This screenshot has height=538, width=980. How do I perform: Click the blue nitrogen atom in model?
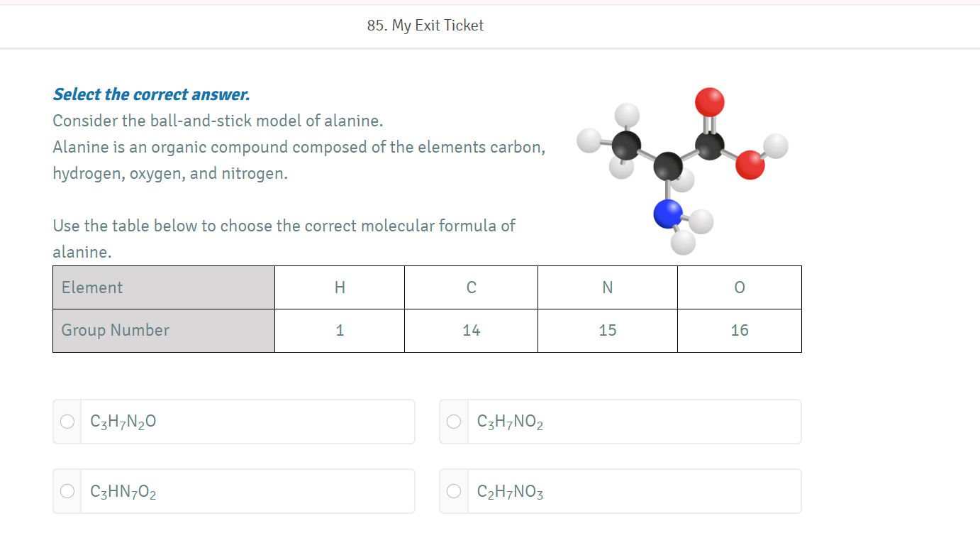coord(667,214)
